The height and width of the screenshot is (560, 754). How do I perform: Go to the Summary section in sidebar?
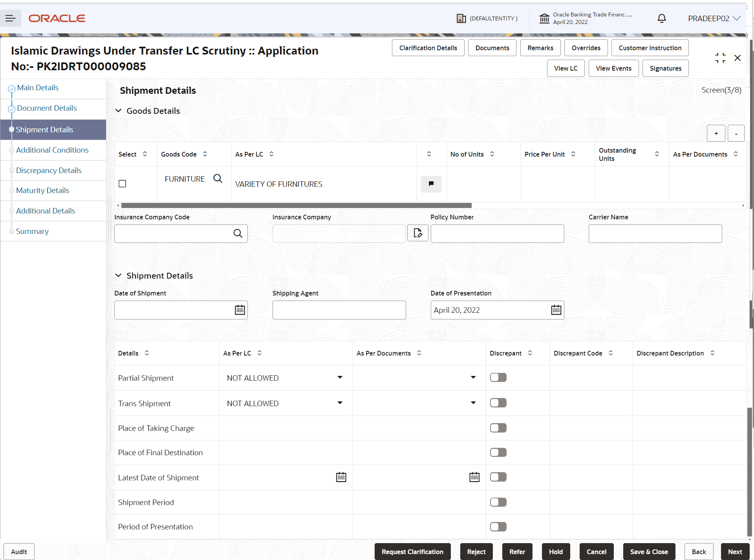[x=32, y=231]
